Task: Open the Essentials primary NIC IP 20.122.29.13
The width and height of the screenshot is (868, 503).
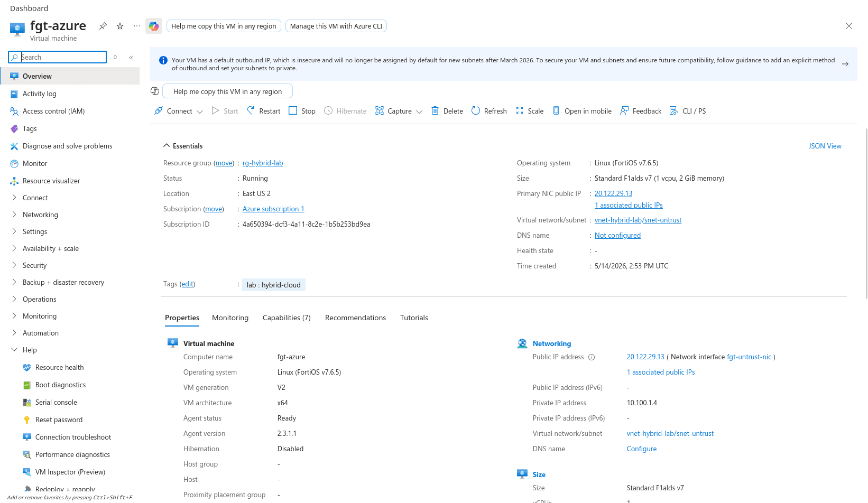Action: (613, 193)
